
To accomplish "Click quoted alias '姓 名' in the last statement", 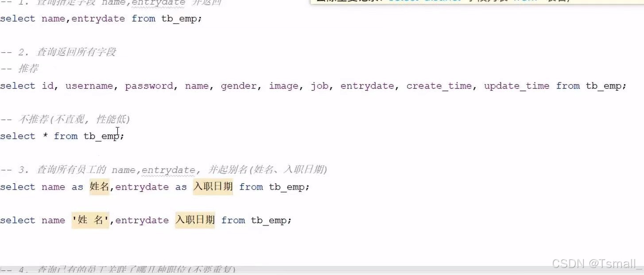I will pos(90,220).
